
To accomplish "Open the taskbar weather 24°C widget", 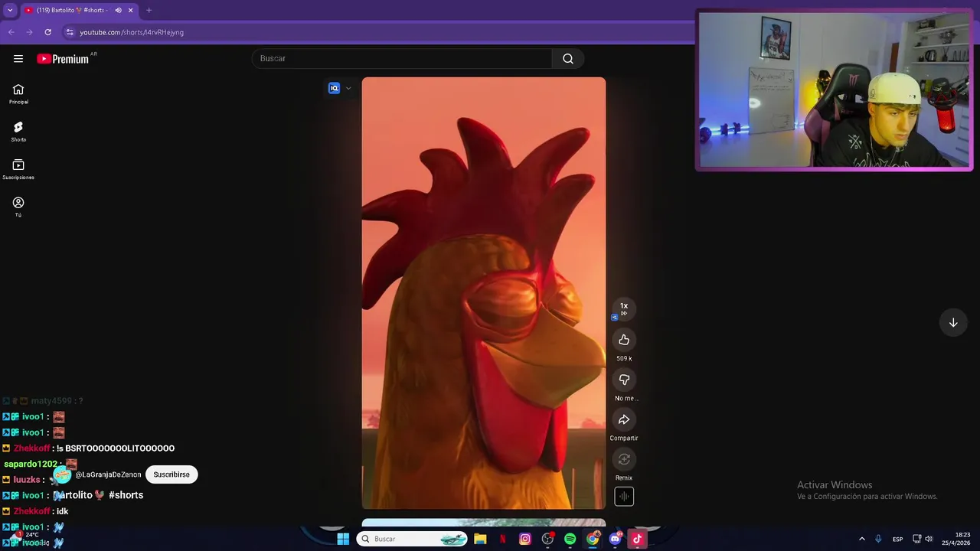I will point(28,539).
